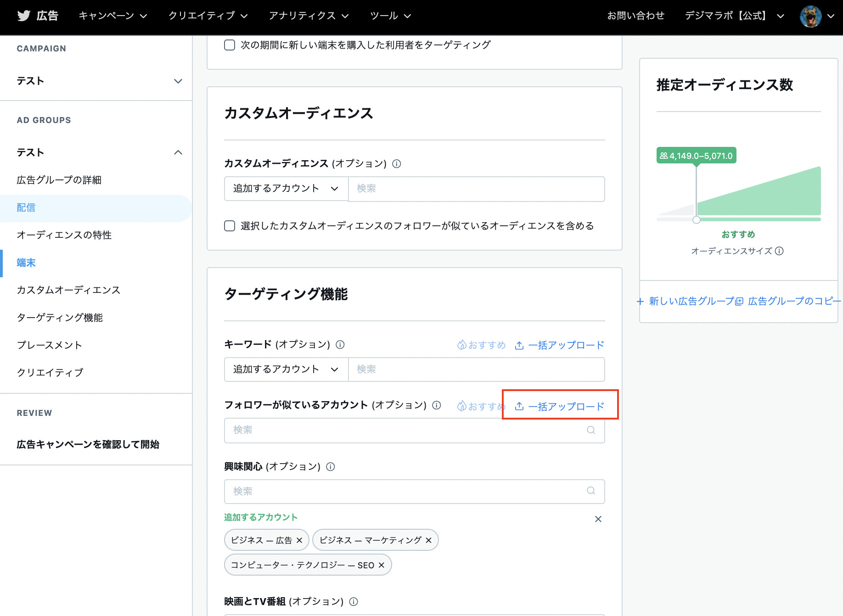The width and height of the screenshot is (843, 616).
Task: Click info icon beside キーワード label
Action: [340, 345]
